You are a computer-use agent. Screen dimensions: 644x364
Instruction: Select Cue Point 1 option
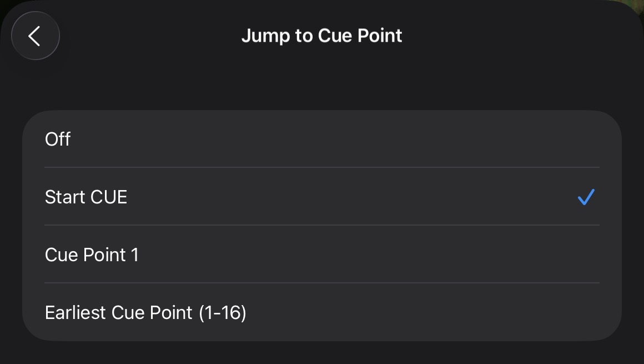pyautogui.click(x=322, y=255)
